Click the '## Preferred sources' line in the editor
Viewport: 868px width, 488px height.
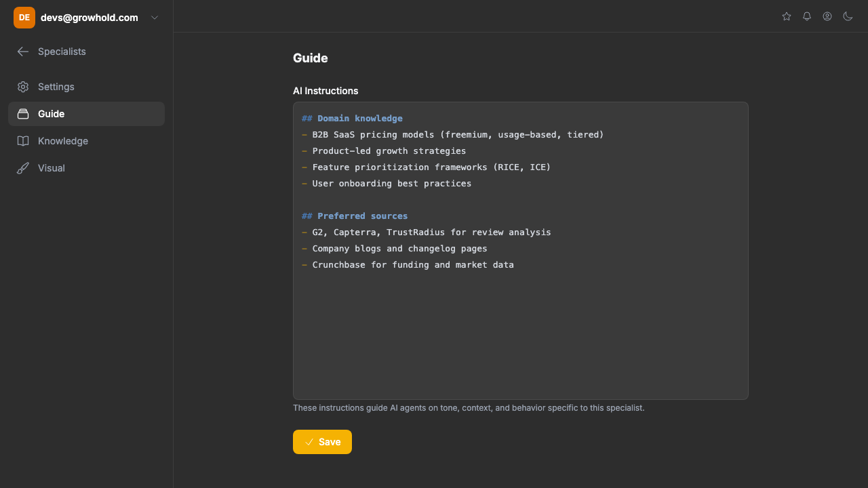click(x=354, y=216)
